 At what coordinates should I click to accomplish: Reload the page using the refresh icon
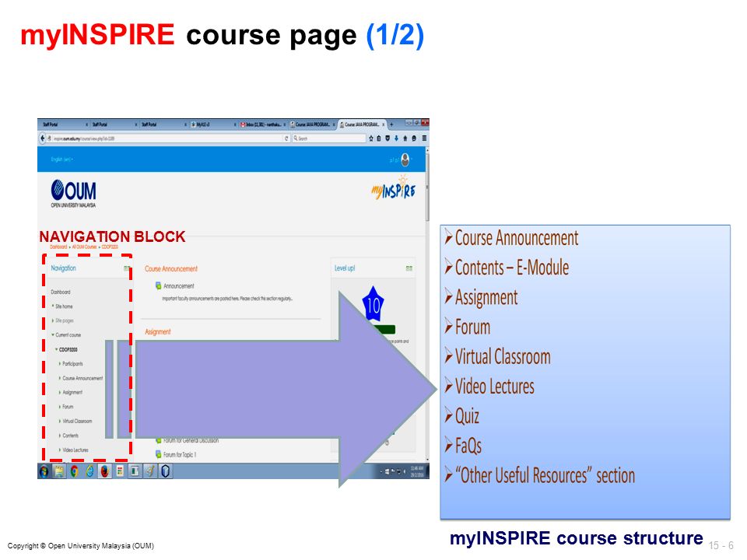(x=287, y=138)
